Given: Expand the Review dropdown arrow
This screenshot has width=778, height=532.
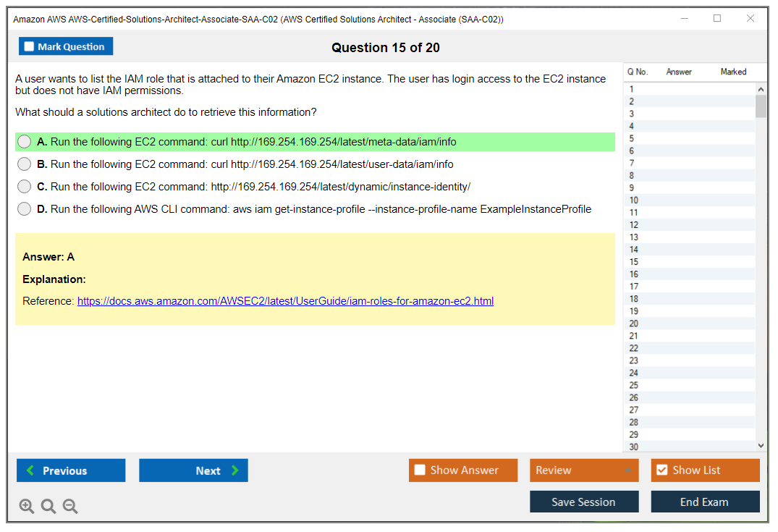Looking at the screenshot, I should click(x=627, y=470).
